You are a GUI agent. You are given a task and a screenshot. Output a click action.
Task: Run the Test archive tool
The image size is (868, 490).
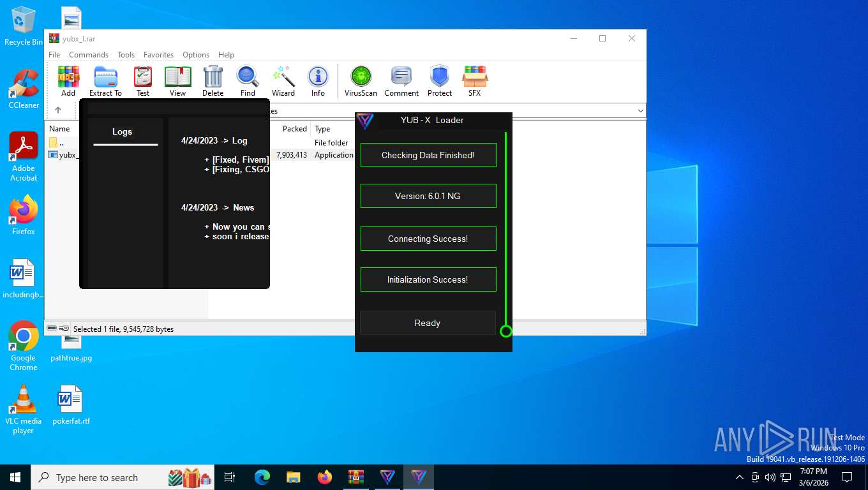[x=143, y=81]
